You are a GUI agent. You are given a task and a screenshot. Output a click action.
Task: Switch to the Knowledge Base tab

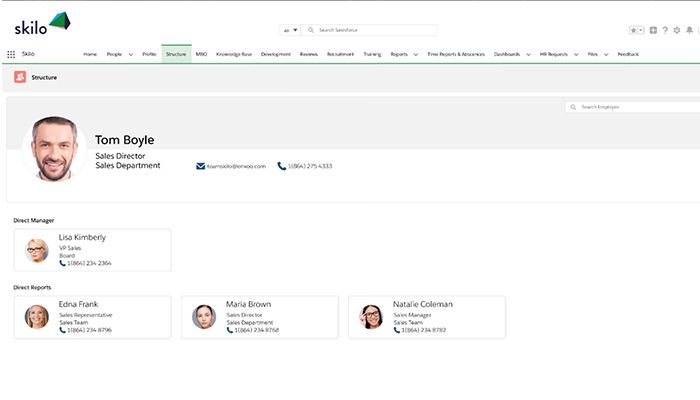click(233, 54)
